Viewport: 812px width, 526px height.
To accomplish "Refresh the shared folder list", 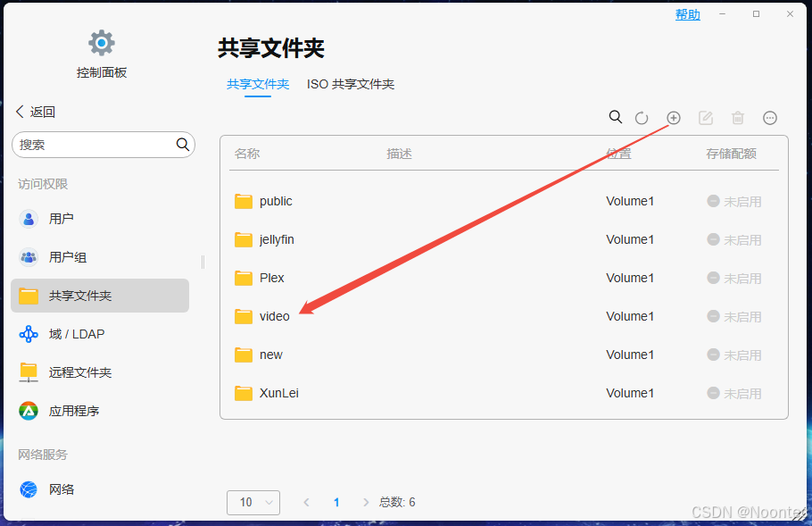I will coord(642,118).
